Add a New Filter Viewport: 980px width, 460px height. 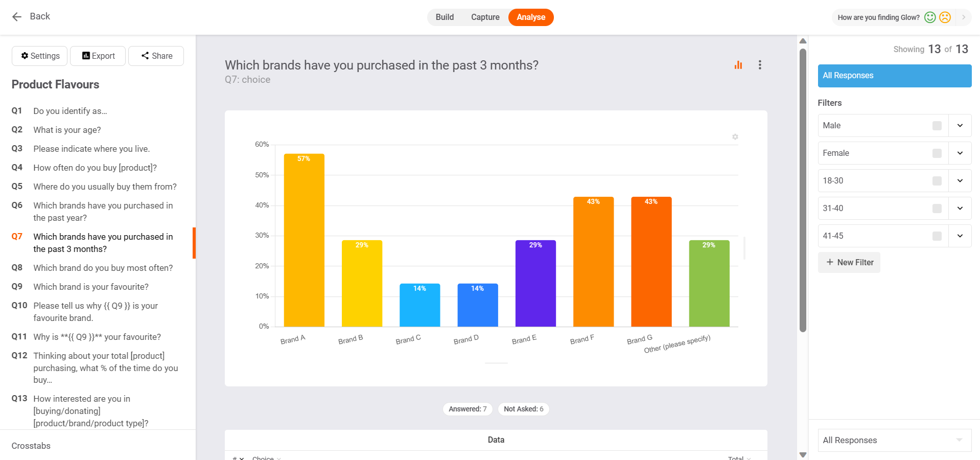pos(849,262)
